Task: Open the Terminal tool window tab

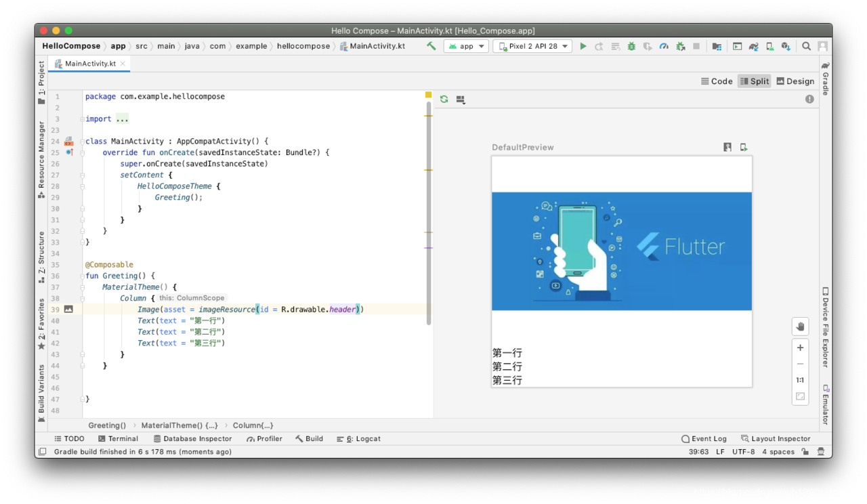Action: [118, 438]
